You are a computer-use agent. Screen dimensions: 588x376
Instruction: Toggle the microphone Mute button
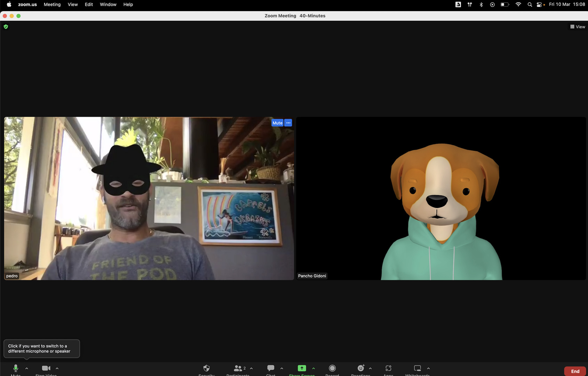(x=16, y=368)
